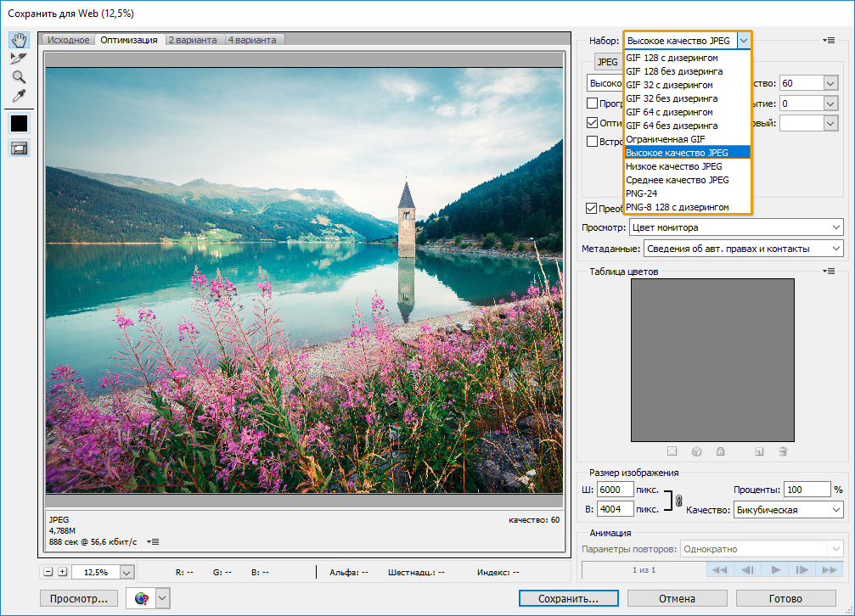Click the map to transparent color table icon

click(672, 451)
